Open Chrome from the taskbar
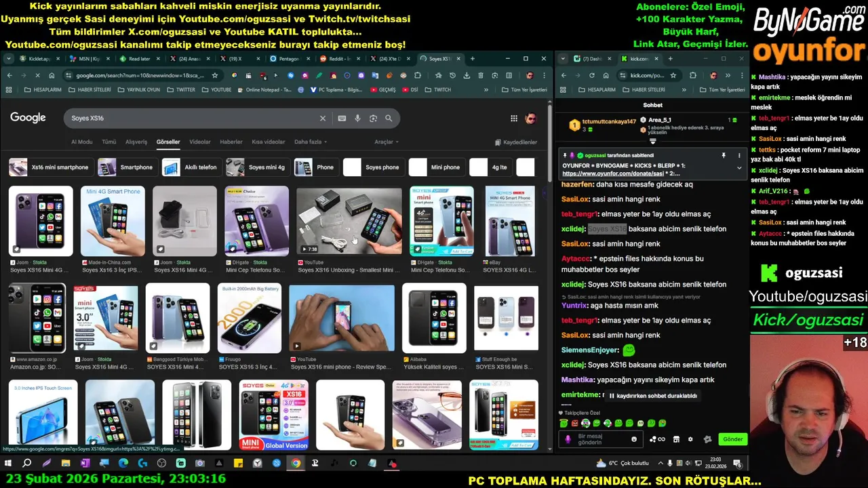 296,464
